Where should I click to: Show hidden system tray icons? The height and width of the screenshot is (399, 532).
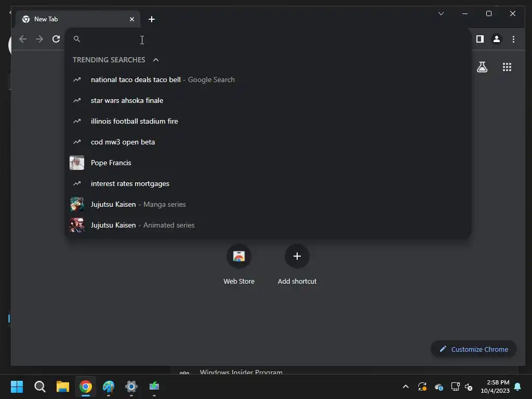pos(405,387)
